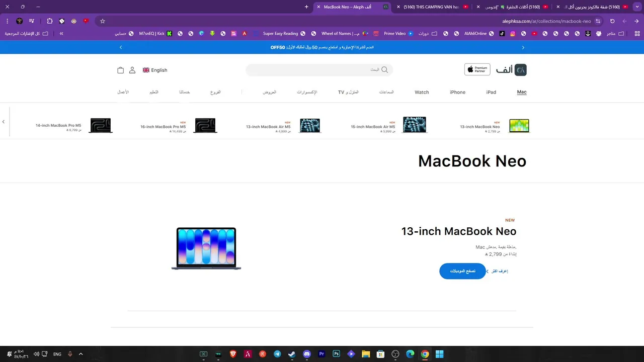Click the site search input field
The width and height of the screenshot is (644, 362).
(319, 70)
